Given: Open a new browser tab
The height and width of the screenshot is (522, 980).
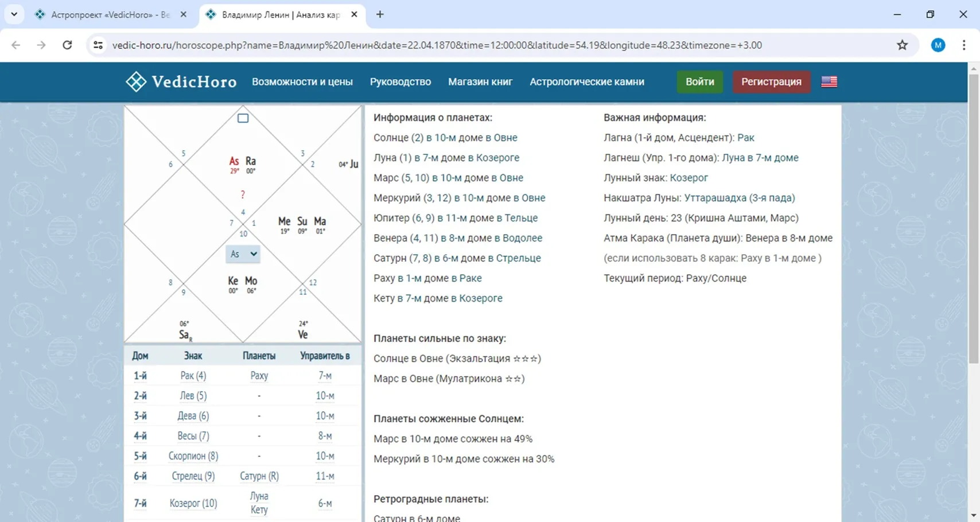Looking at the screenshot, I should click(x=380, y=14).
